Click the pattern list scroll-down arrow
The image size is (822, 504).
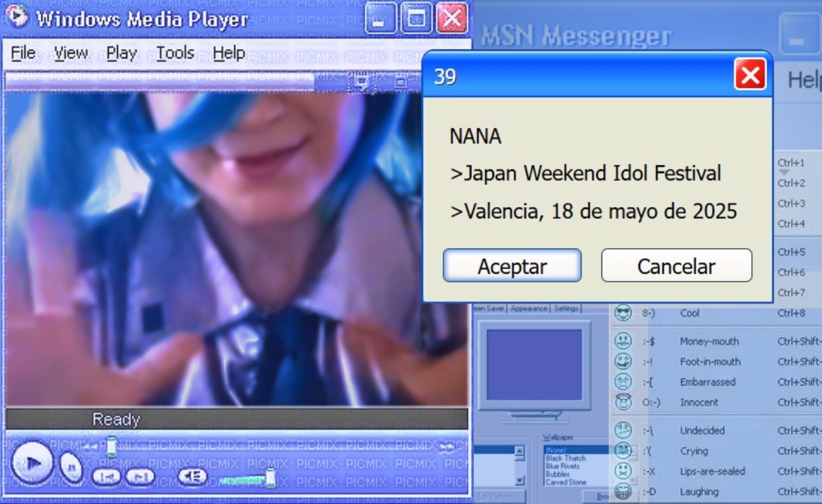click(x=520, y=481)
